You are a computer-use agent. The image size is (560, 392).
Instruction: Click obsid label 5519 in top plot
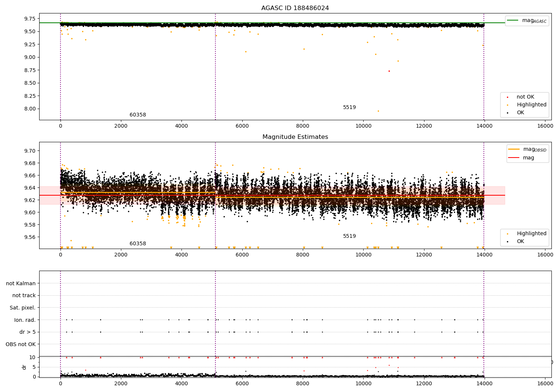pos(349,108)
